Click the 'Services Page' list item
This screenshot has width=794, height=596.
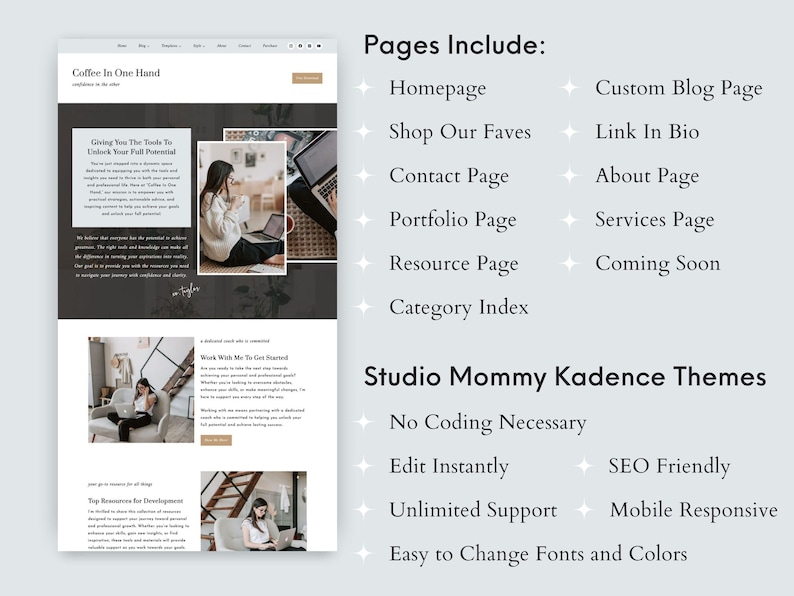(655, 220)
